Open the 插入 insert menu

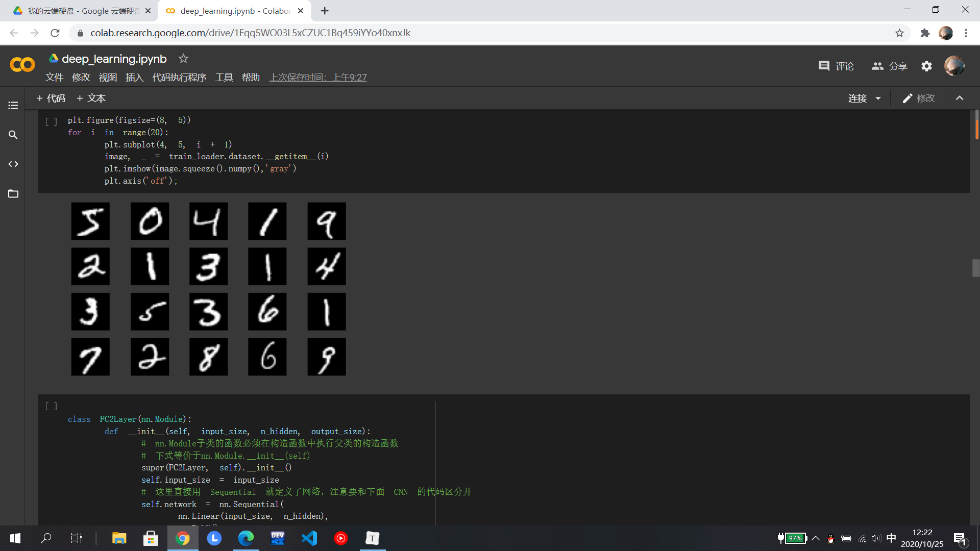pyautogui.click(x=134, y=78)
